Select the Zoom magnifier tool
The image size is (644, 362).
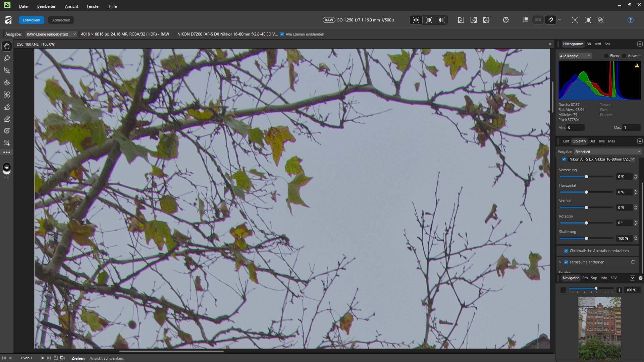tap(7, 58)
